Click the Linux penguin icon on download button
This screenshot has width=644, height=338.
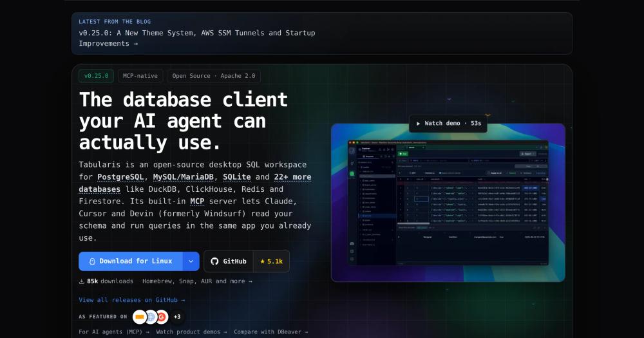92,261
